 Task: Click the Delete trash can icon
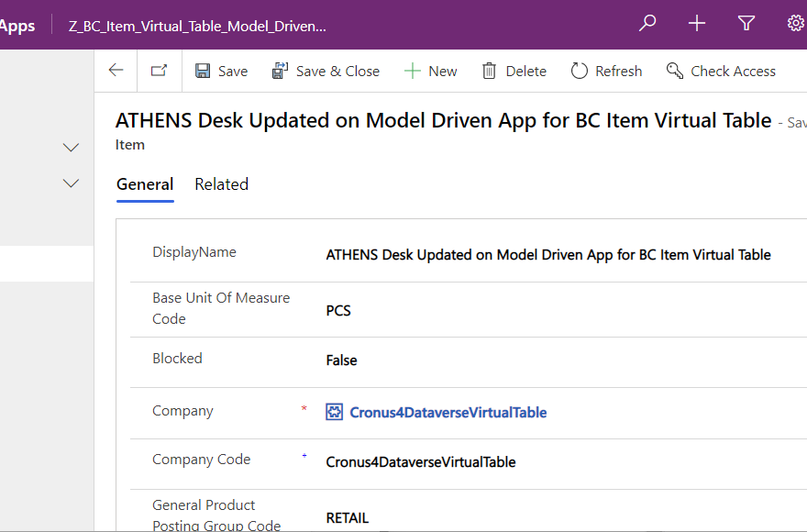pos(489,71)
